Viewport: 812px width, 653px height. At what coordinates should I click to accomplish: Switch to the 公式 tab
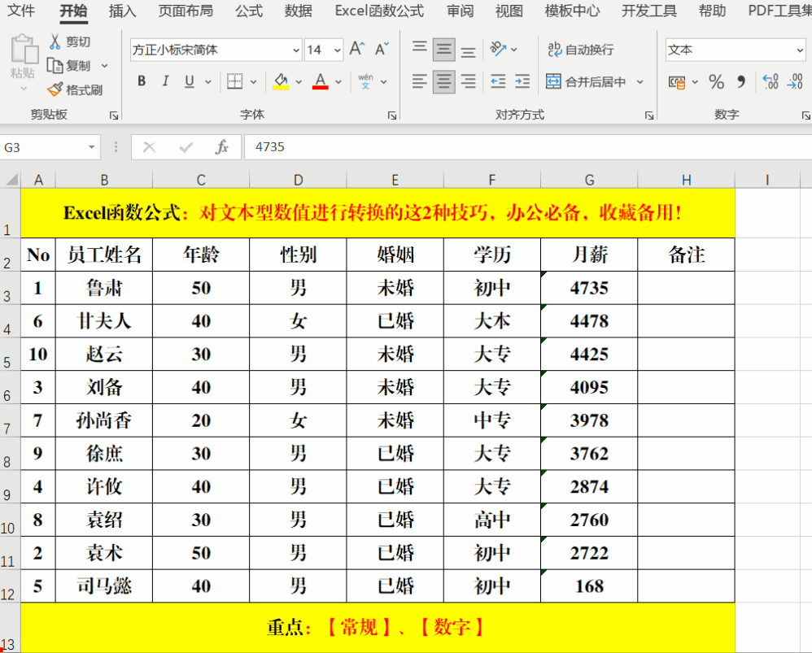[x=249, y=11]
